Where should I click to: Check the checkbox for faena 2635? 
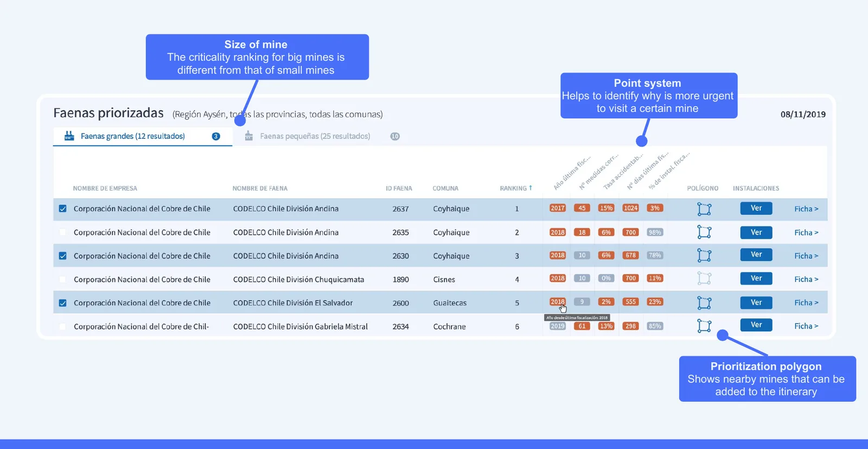(63, 232)
